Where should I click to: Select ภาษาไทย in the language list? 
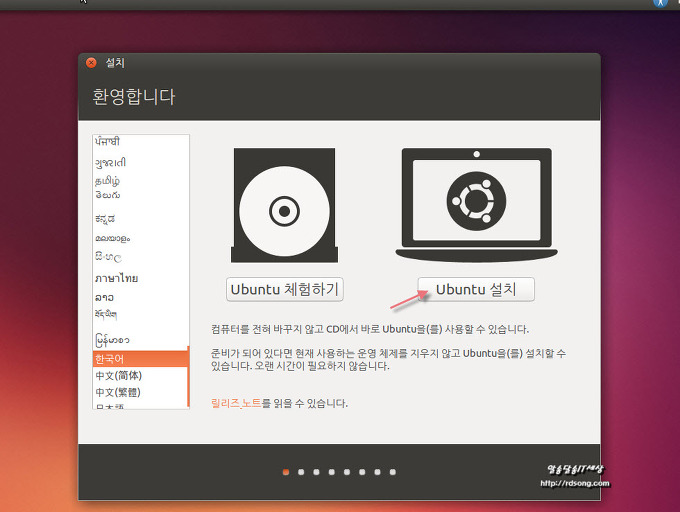point(116,277)
